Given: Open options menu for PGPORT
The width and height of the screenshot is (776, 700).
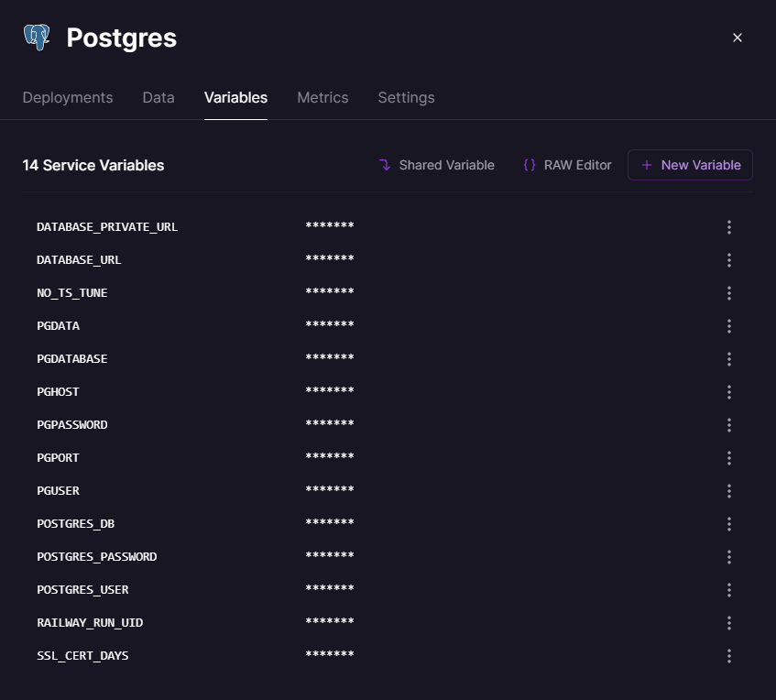Looking at the screenshot, I should pyautogui.click(x=729, y=458).
